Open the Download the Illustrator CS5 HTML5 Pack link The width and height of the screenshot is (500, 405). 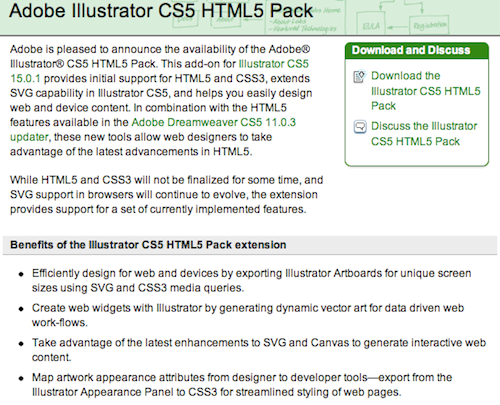(426, 91)
